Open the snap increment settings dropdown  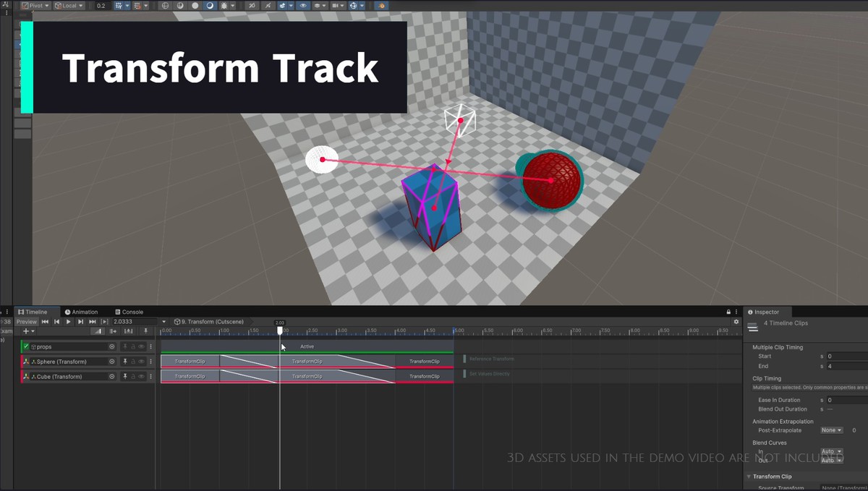click(145, 6)
